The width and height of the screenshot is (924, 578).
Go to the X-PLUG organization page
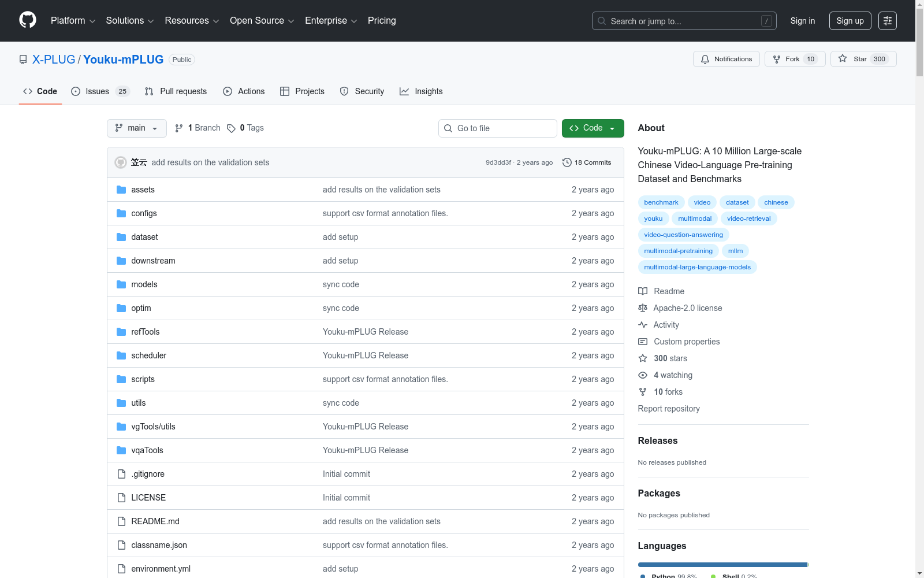point(54,60)
